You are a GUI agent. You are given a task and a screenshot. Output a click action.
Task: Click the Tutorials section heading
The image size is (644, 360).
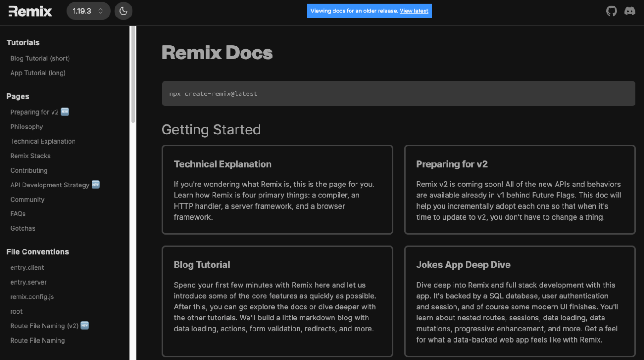pyautogui.click(x=23, y=42)
